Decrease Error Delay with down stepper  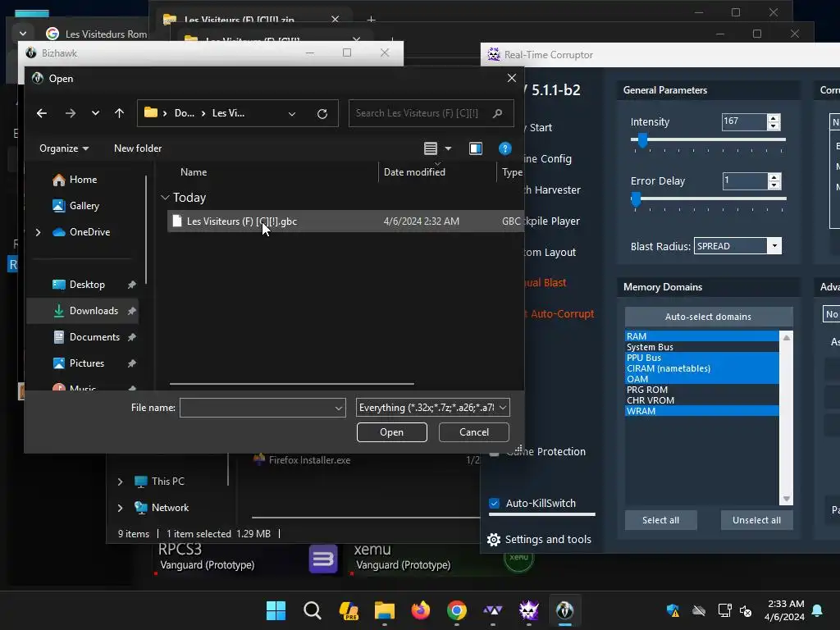pyautogui.click(x=774, y=185)
